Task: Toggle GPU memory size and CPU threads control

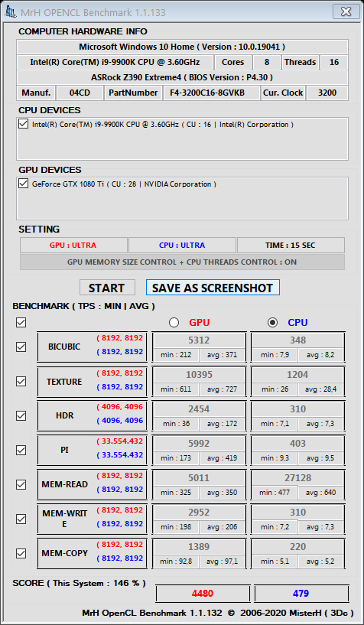Action: click(x=182, y=262)
